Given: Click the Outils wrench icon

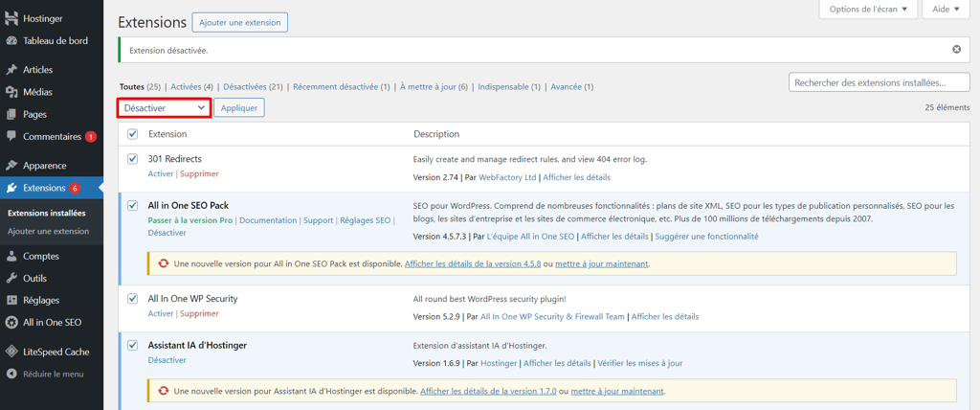Looking at the screenshot, I should tap(11, 279).
